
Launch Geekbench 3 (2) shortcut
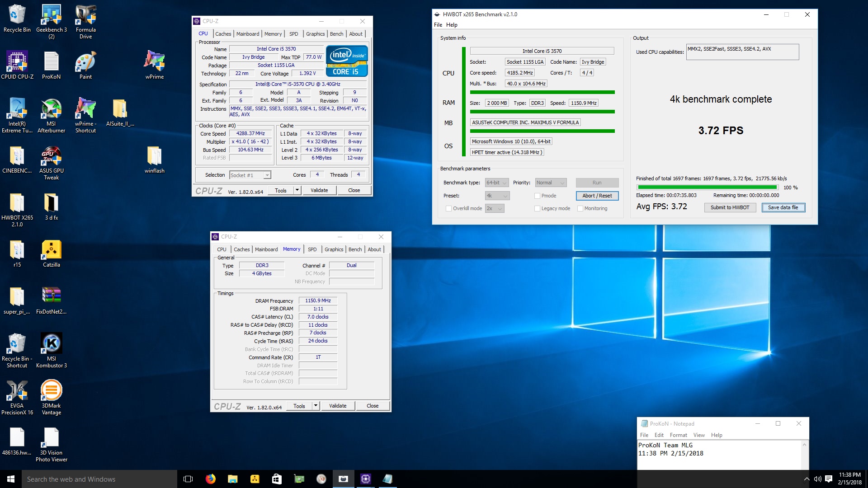(52, 21)
